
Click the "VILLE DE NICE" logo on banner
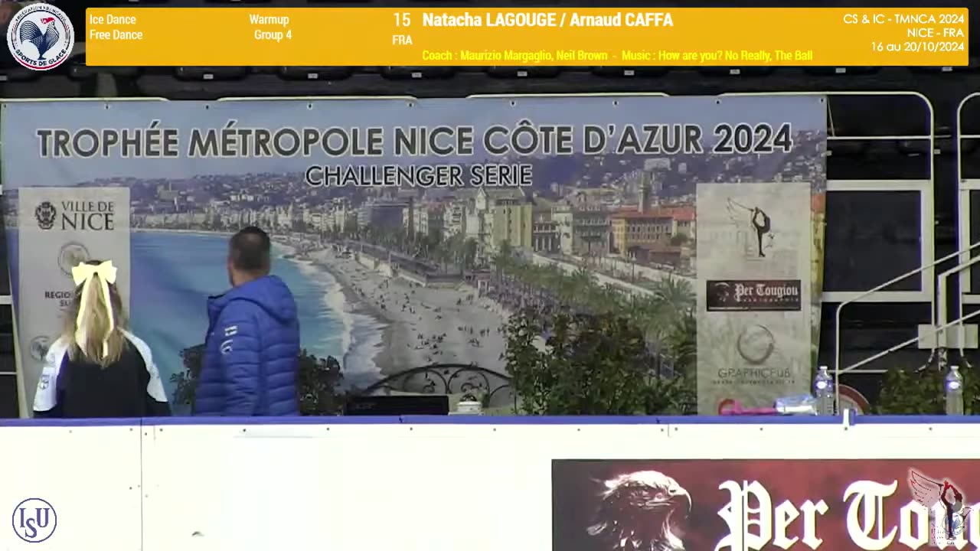(74, 216)
